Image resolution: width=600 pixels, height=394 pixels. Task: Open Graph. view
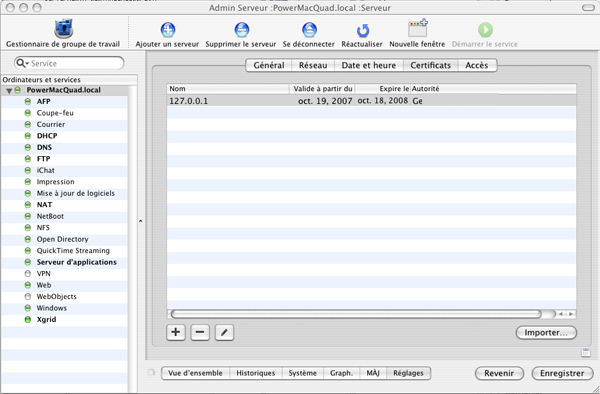pyautogui.click(x=342, y=373)
